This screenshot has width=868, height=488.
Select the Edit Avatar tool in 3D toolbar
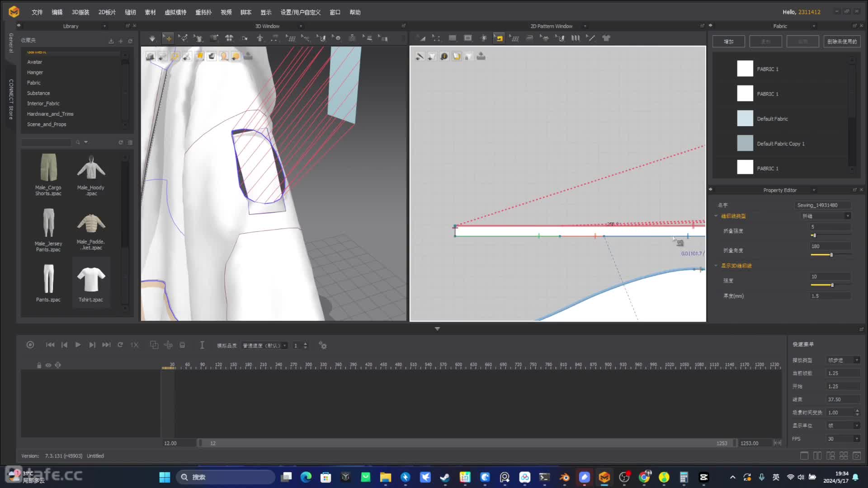pos(260,38)
